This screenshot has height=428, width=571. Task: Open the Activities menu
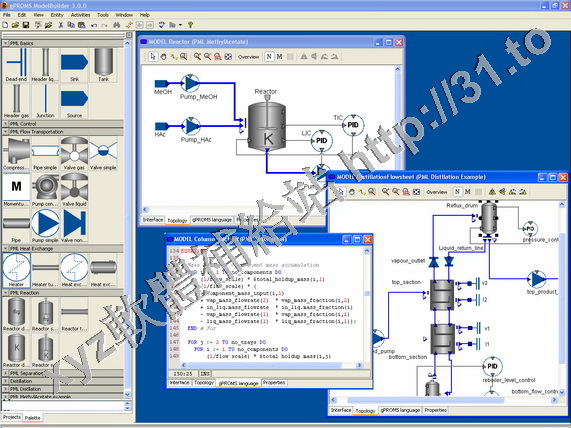point(80,15)
